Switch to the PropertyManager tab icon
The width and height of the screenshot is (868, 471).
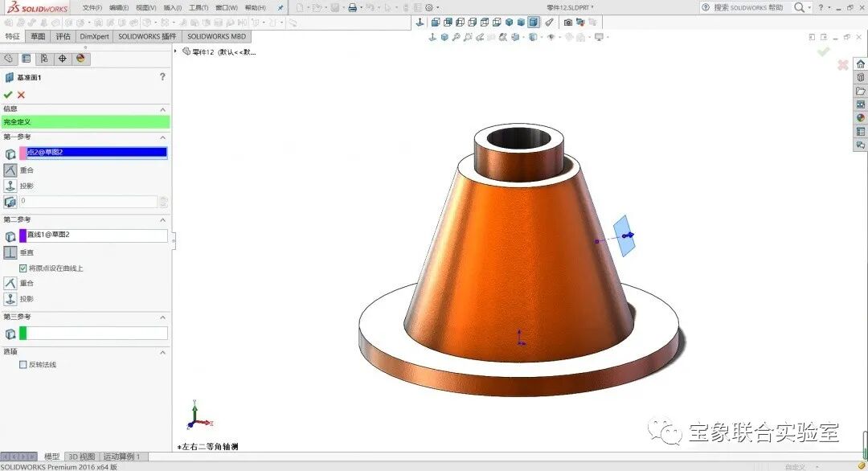[x=26, y=58]
